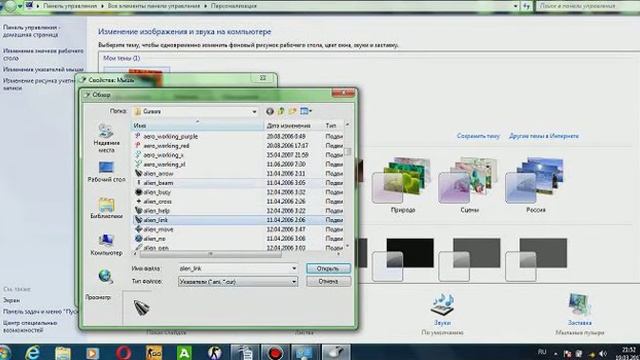
Task: Create new folder in Browse dialog
Action: pos(293,111)
